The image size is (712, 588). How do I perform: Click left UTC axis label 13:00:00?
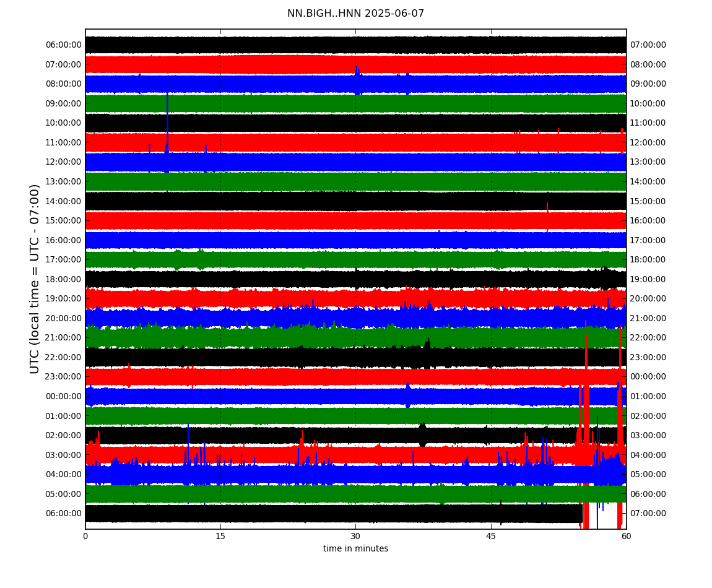point(64,181)
